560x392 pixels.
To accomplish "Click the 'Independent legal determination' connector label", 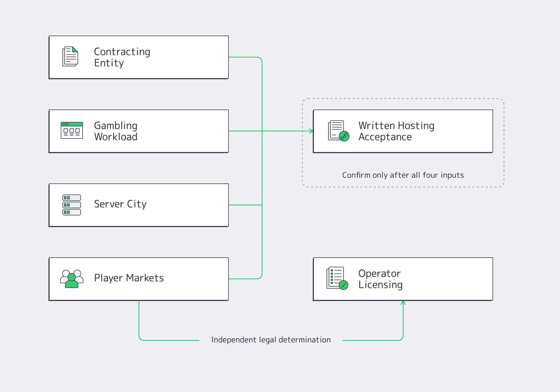I will click(x=271, y=340).
